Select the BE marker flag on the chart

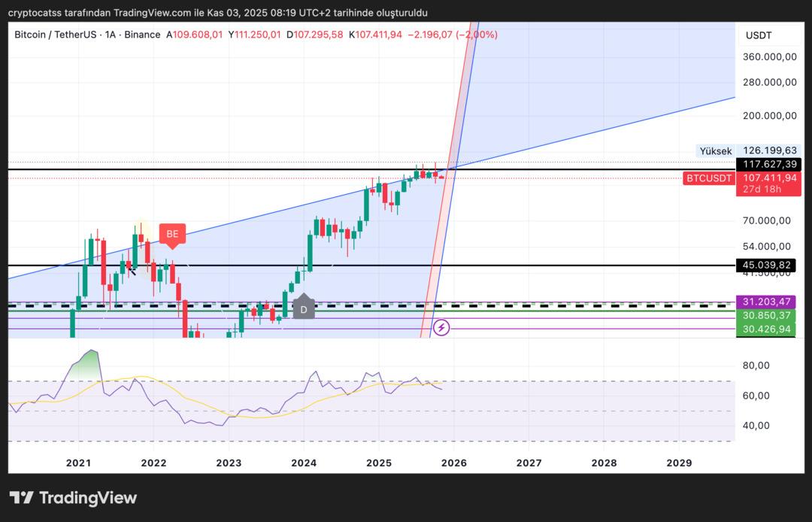(x=171, y=234)
